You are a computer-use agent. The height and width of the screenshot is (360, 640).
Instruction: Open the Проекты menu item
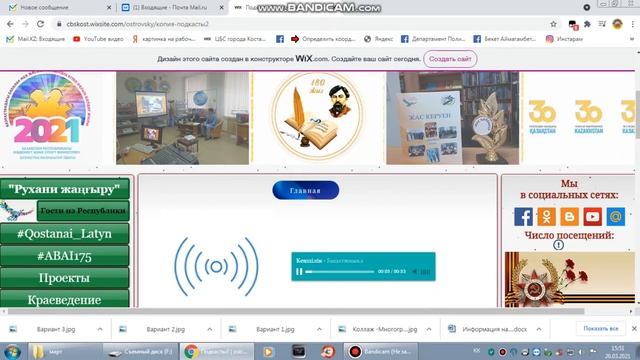(64, 278)
